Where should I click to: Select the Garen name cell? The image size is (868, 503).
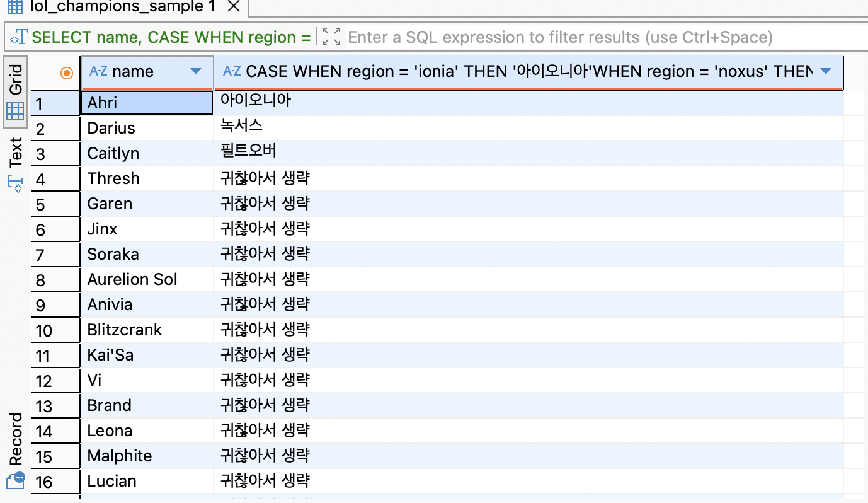click(147, 204)
